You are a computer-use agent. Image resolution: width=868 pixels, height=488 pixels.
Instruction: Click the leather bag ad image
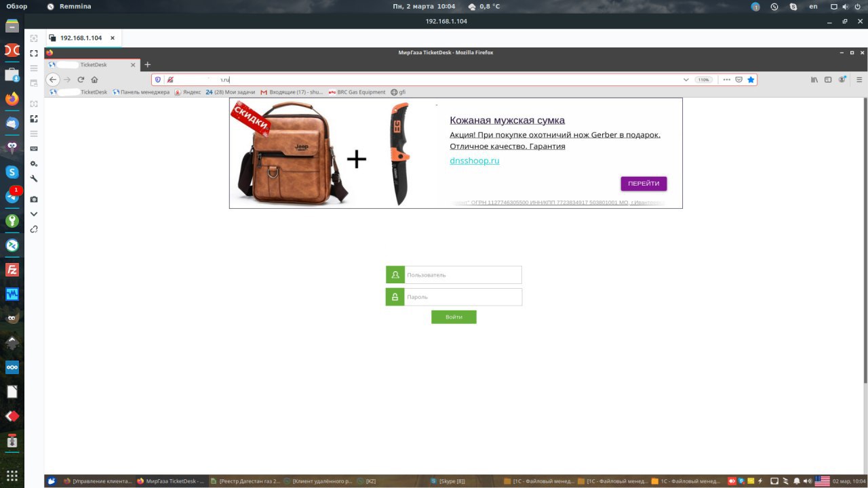click(290, 153)
